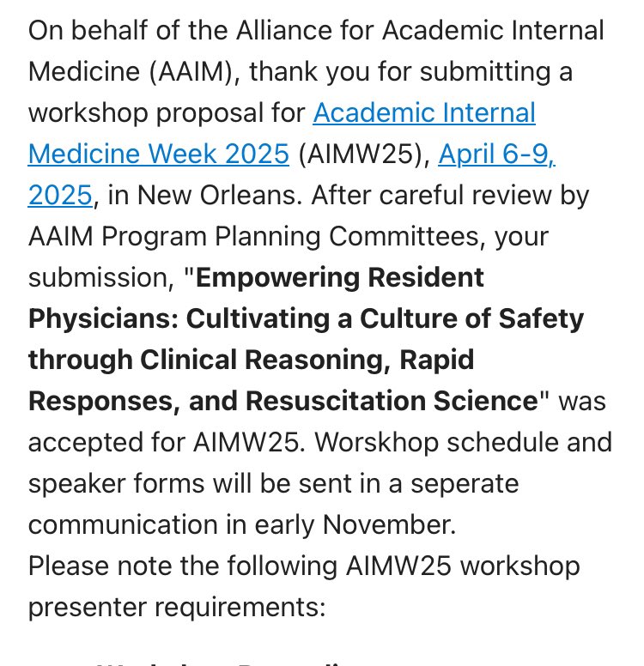Image resolution: width=644 pixels, height=666 pixels.
Task: Click the 'presenter requirements:' text
Action: pos(177,608)
